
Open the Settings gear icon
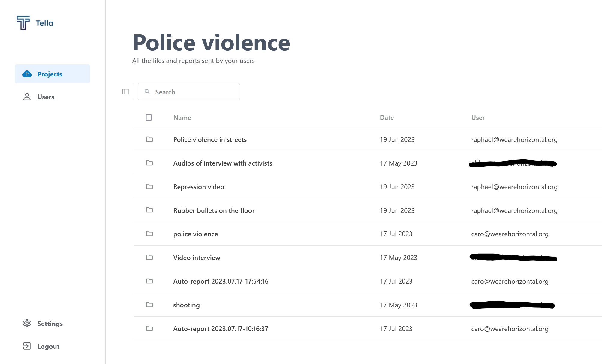point(27,323)
